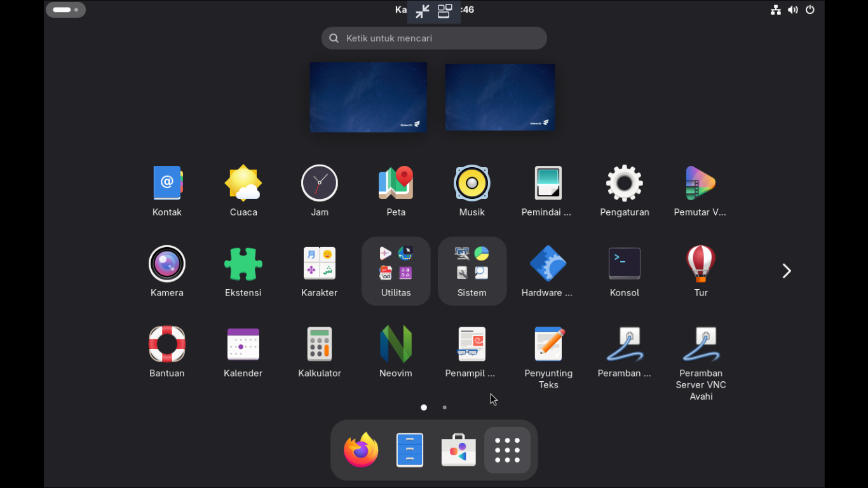The width and height of the screenshot is (868, 488).
Task: Open the Karakter characters app
Action: click(x=320, y=271)
